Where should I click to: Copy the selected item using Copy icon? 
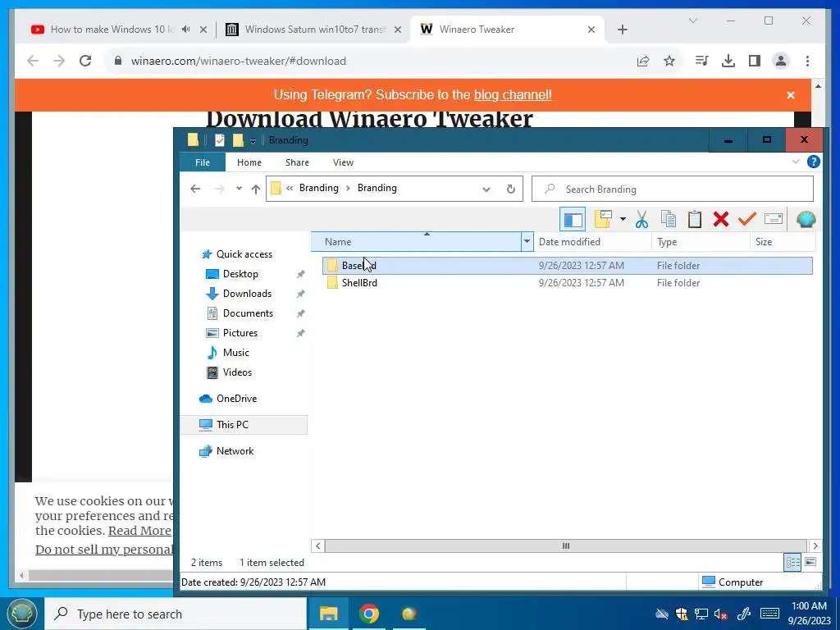[x=668, y=219]
